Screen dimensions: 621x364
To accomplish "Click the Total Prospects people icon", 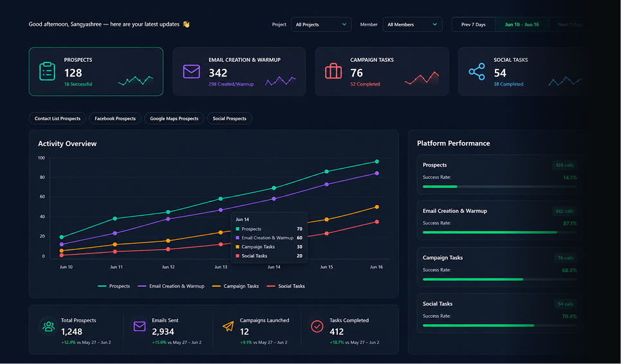I will pyautogui.click(x=48, y=327).
